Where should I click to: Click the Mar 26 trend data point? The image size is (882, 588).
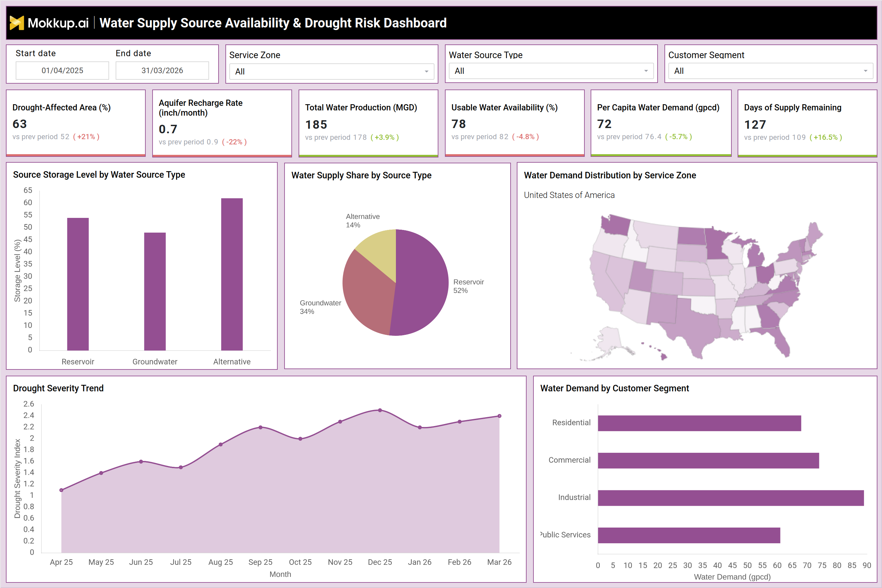coord(499,416)
